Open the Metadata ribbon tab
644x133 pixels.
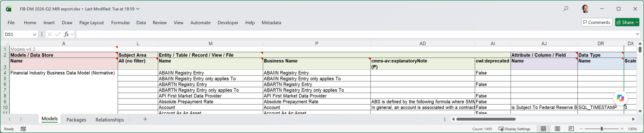click(x=271, y=23)
